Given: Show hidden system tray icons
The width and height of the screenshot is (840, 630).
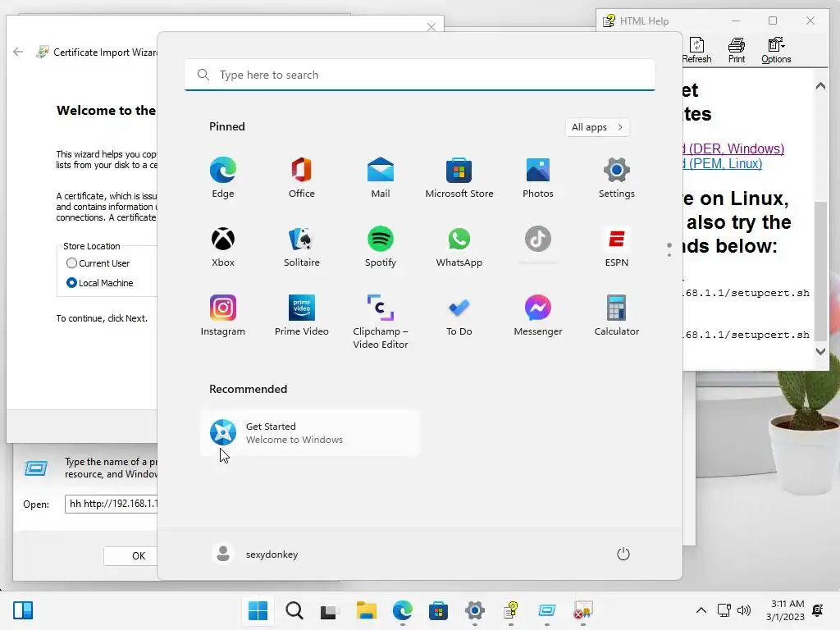Looking at the screenshot, I should coord(701,610).
